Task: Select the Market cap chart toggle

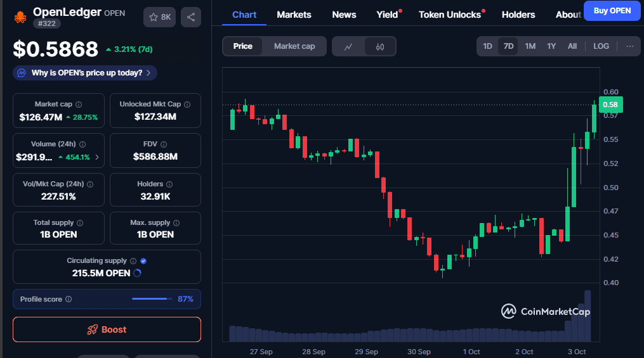Action: click(294, 46)
